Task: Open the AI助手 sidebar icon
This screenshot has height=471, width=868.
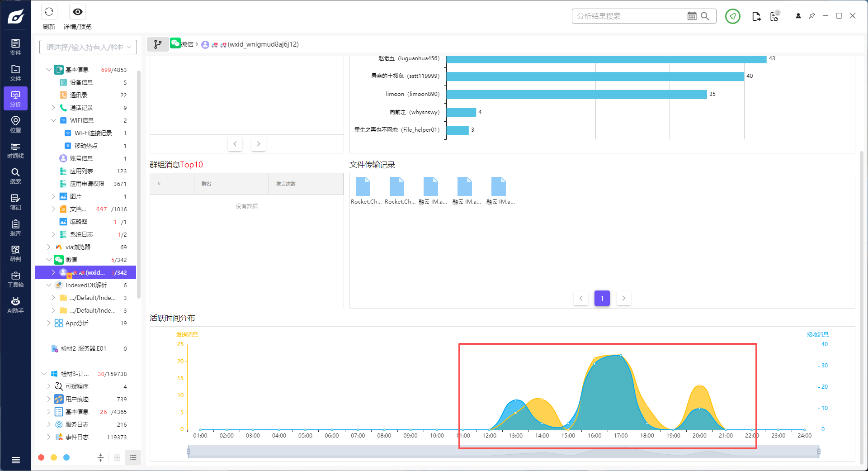Action: [x=15, y=305]
